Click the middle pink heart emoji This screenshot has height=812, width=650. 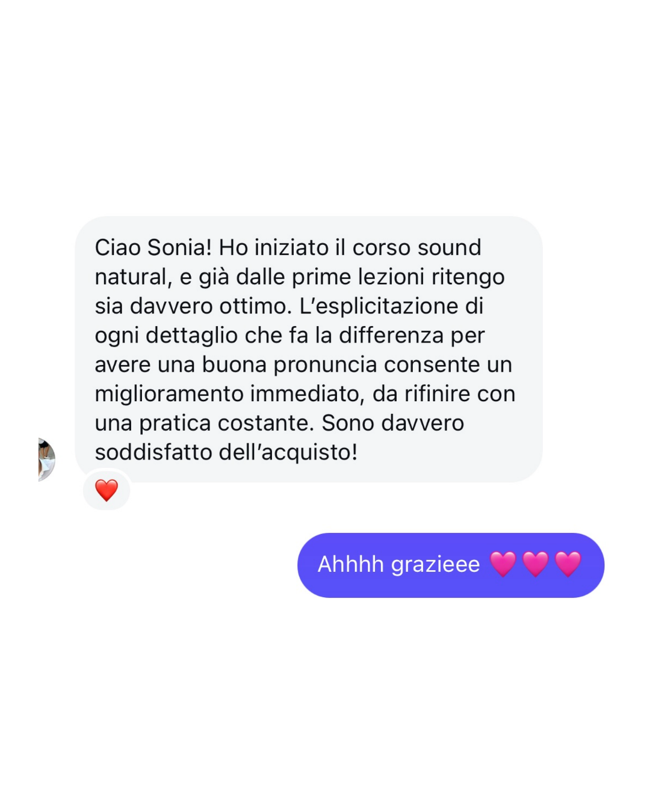[536, 564]
